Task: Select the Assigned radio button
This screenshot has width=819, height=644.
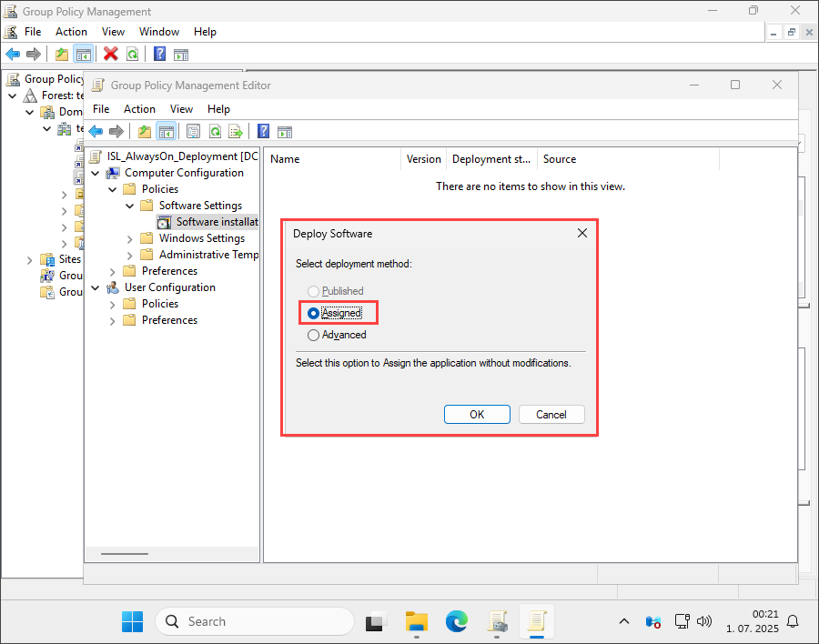Action: [313, 313]
